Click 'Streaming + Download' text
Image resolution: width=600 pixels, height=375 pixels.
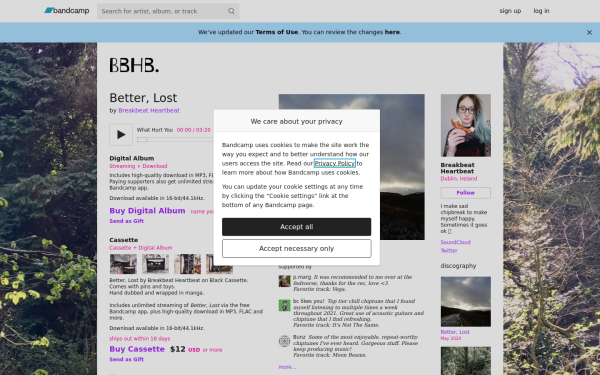point(138,166)
